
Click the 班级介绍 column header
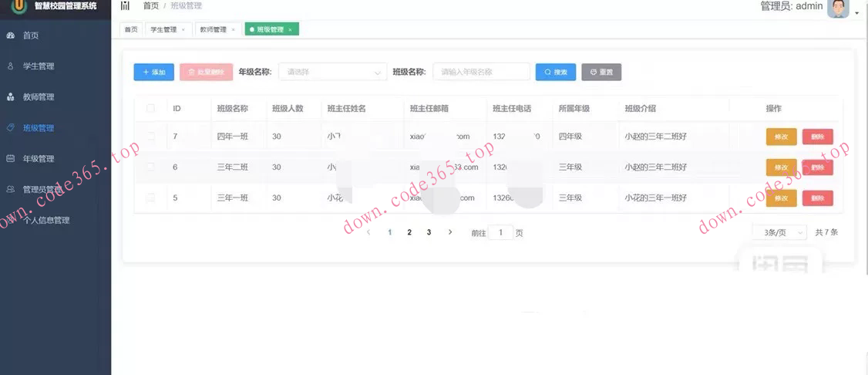pyautogui.click(x=640, y=109)
